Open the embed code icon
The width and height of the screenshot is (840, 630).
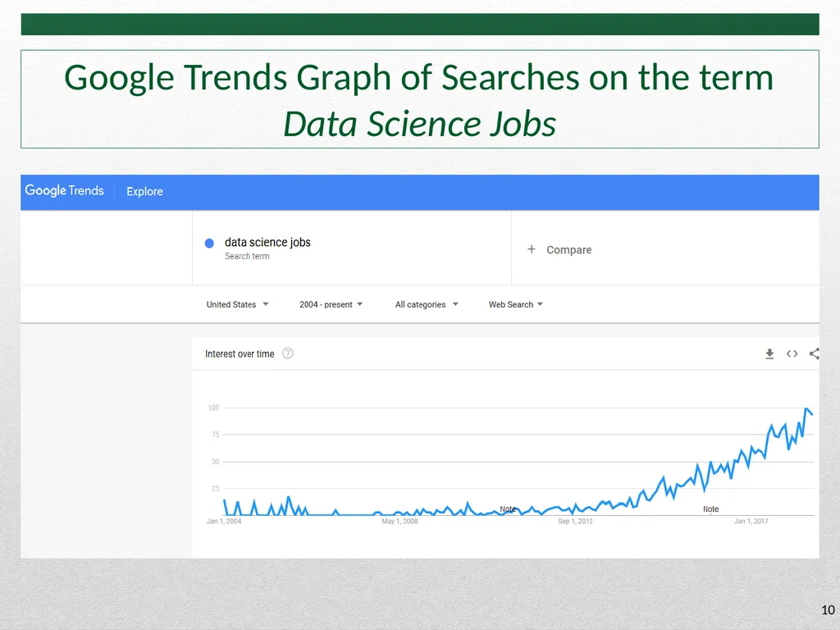pyautogui.click(x=792, y=354)
